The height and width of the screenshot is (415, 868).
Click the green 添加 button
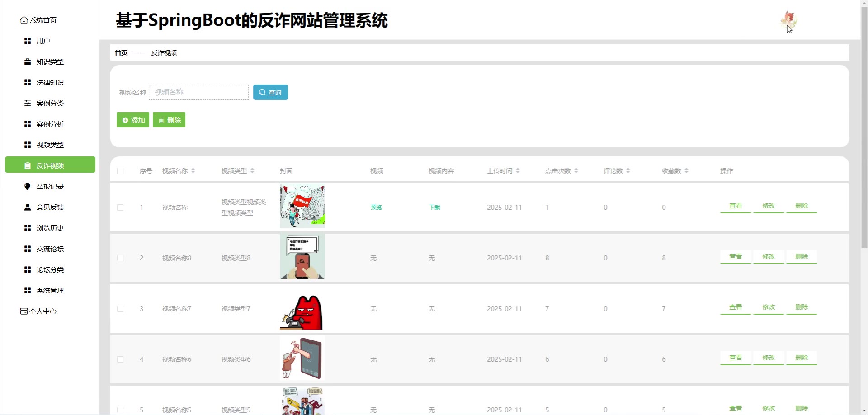pos(133,120)
